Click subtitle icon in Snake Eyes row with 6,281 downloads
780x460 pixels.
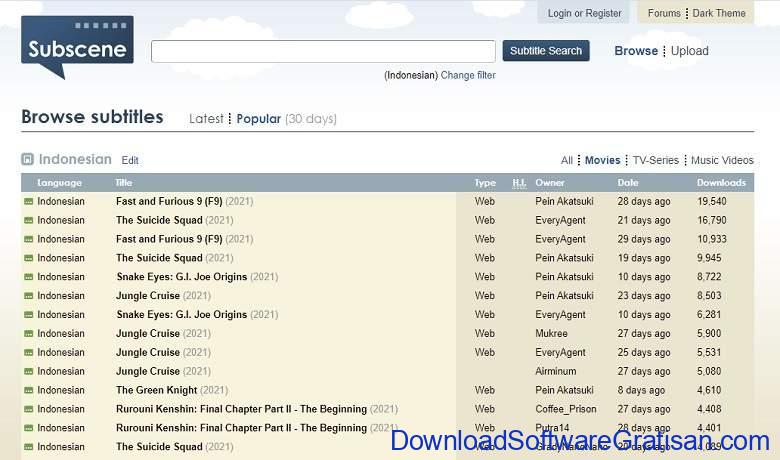(28, 315)
